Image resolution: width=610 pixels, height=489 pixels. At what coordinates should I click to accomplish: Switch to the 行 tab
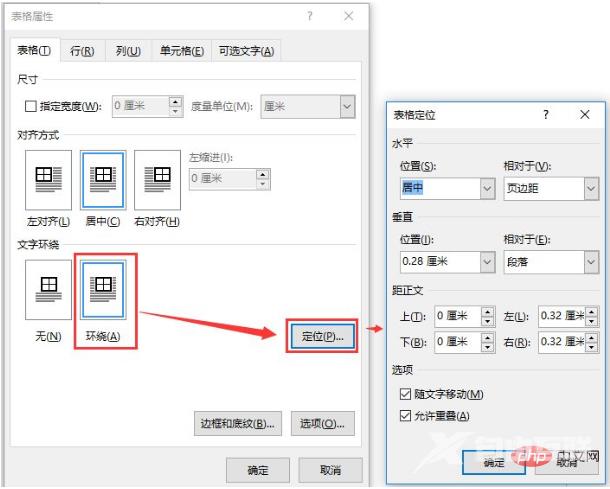point(82,51)
